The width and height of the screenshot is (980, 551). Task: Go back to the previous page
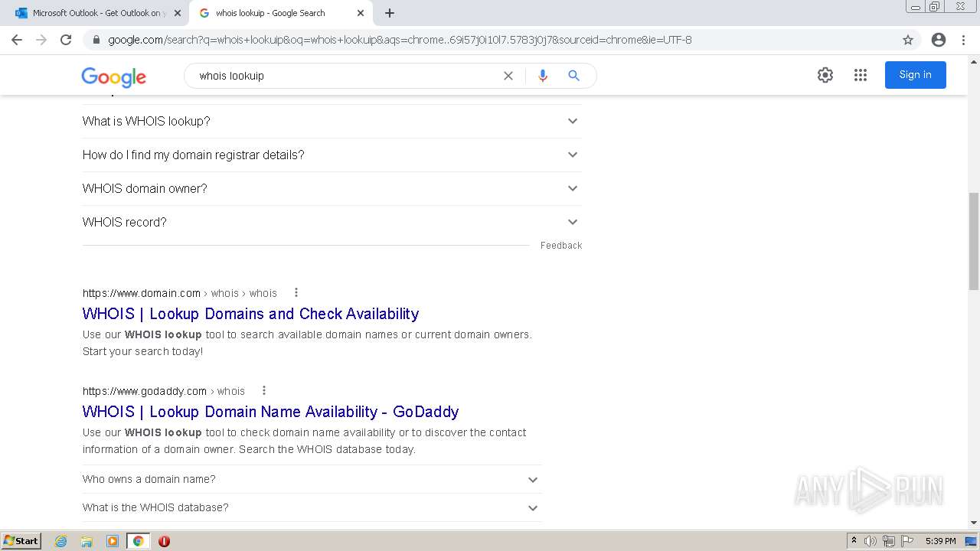pos(17,40)
